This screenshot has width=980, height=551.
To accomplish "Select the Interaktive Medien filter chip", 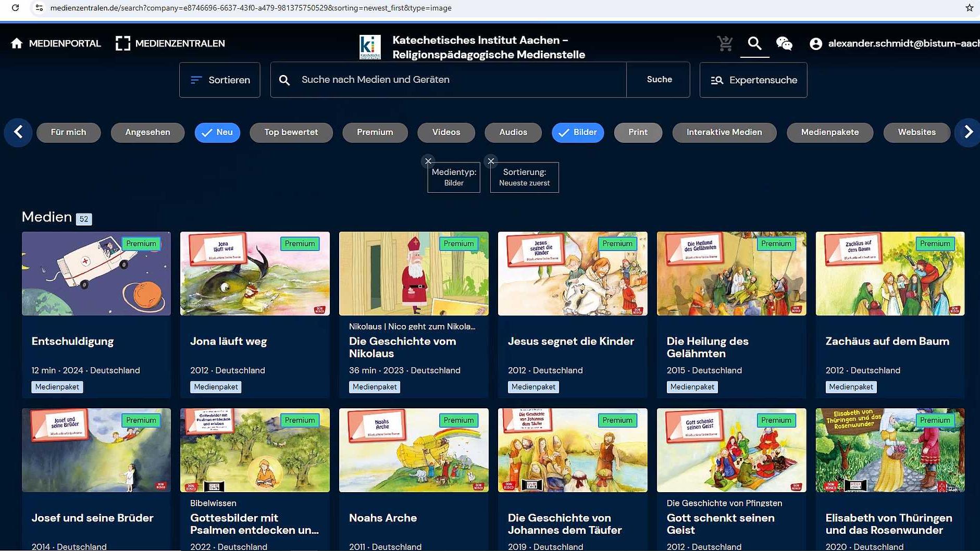I will click(724, 132).
